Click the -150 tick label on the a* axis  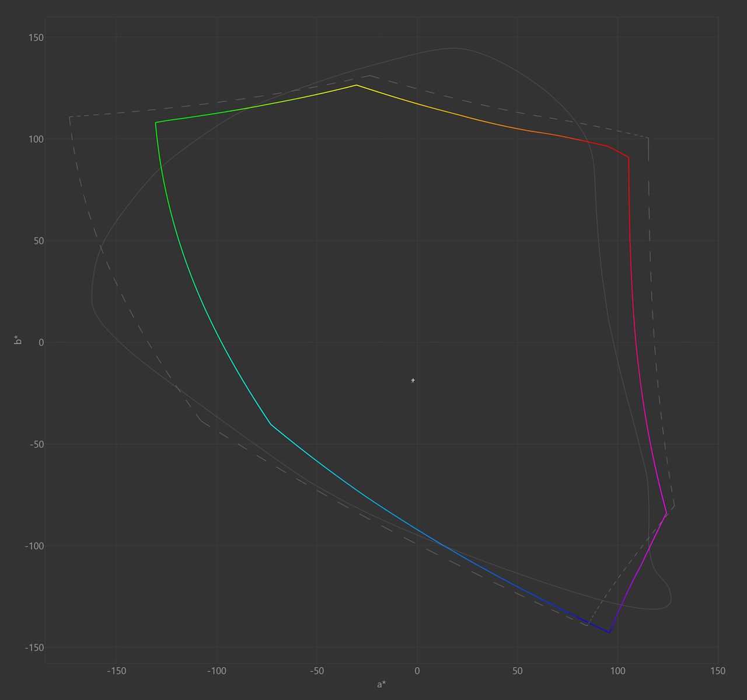click(117, 671)
